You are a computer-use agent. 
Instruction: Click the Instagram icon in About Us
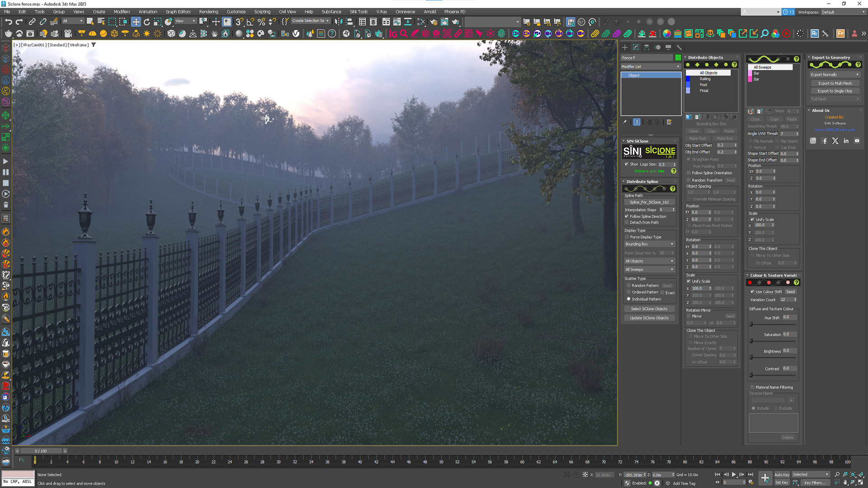point(813,141)
